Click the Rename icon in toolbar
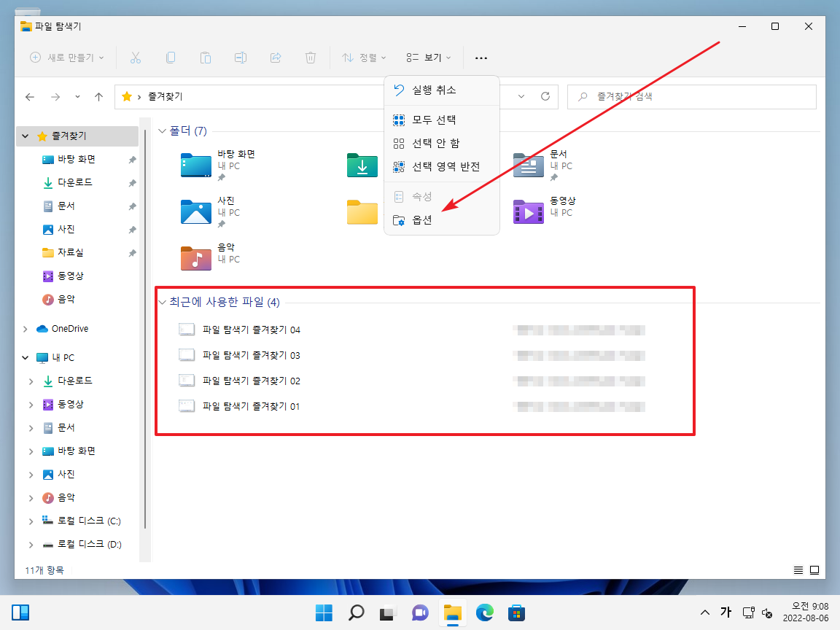The width and height of the screenshot is (840, 630). click(241, 58)
